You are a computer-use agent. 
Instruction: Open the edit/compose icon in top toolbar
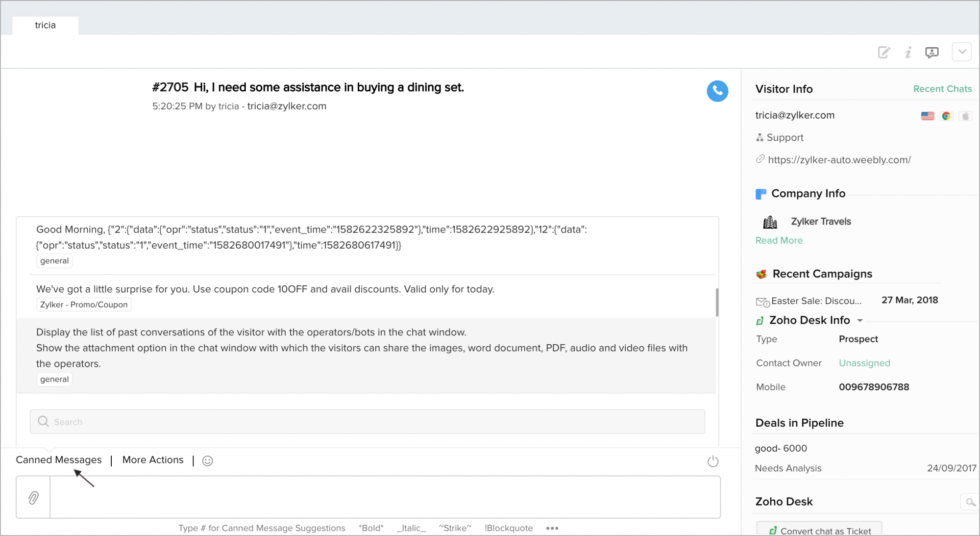[884, 52]
